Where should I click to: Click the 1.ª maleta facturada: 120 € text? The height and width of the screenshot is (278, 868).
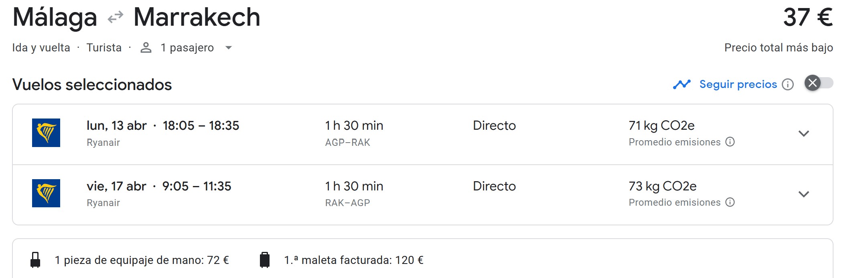[354, 260]
